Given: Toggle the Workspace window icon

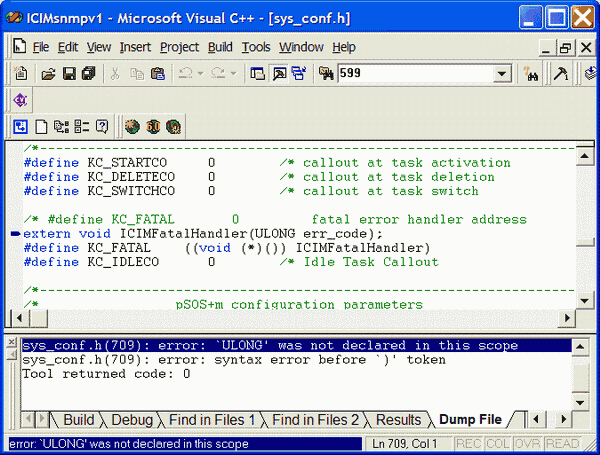Looking at the screenshot, I should click(258, 73).
